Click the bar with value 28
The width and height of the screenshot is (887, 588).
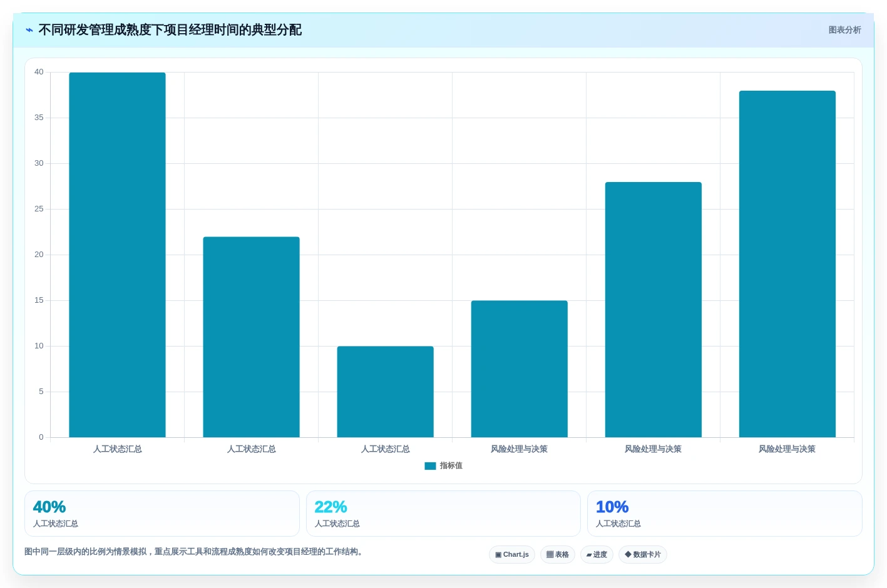pos(653,310)
